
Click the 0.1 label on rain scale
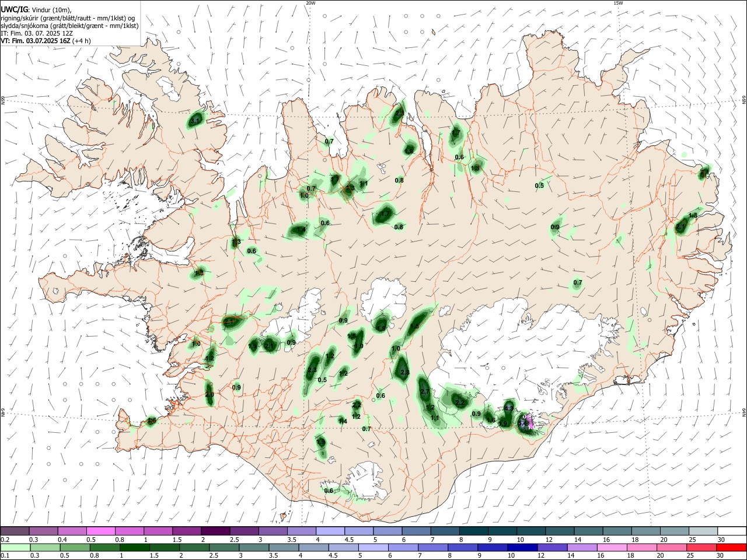[5, 556]
